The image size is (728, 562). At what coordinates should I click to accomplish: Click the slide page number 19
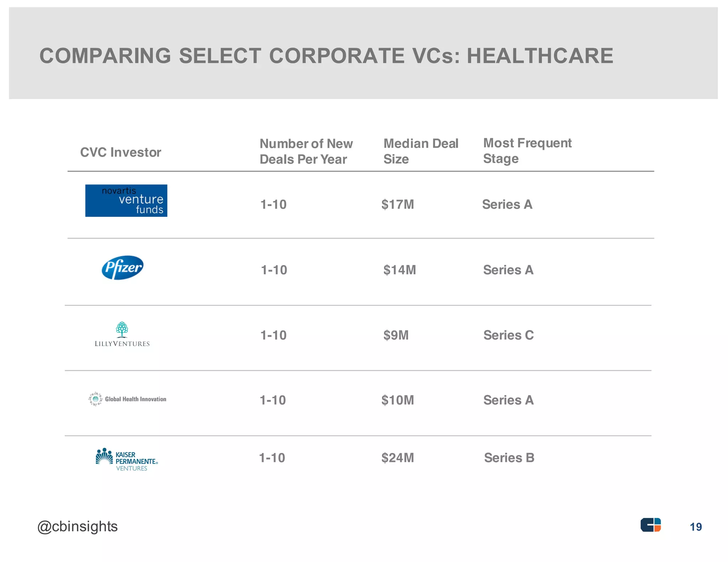pos(696,527)
